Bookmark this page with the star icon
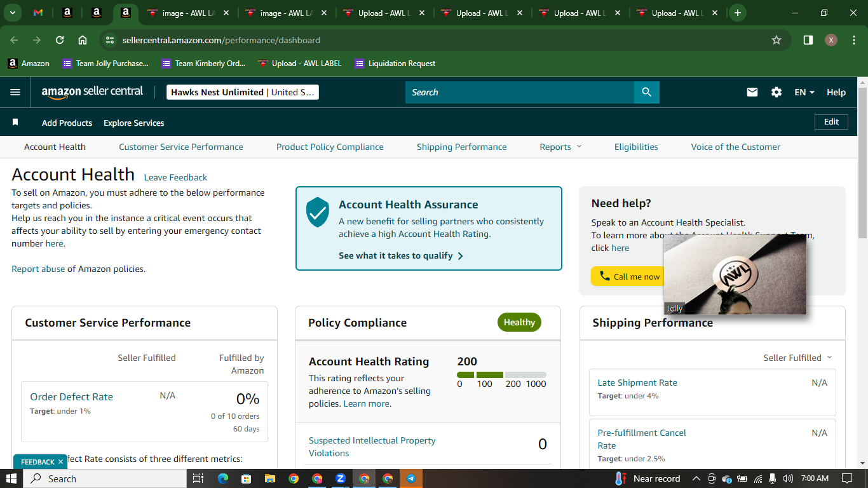This screenshot has width=868, height=488. pyautogui.click(x=776, y=40)
